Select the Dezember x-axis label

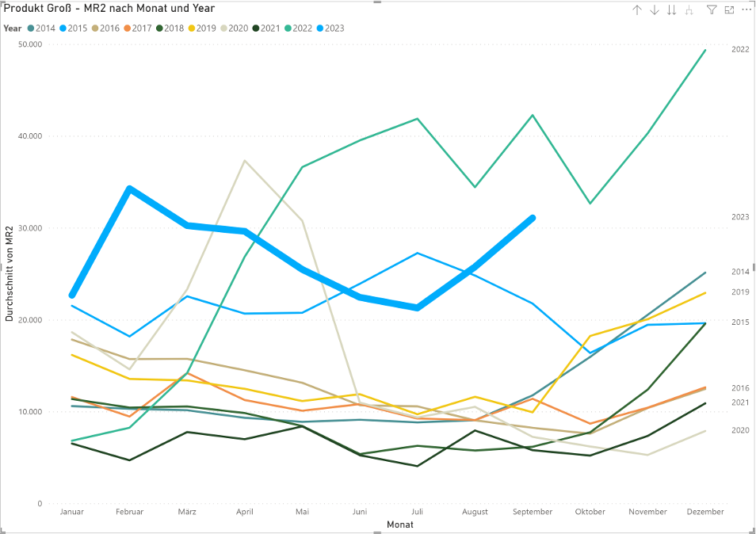[705, 512]
